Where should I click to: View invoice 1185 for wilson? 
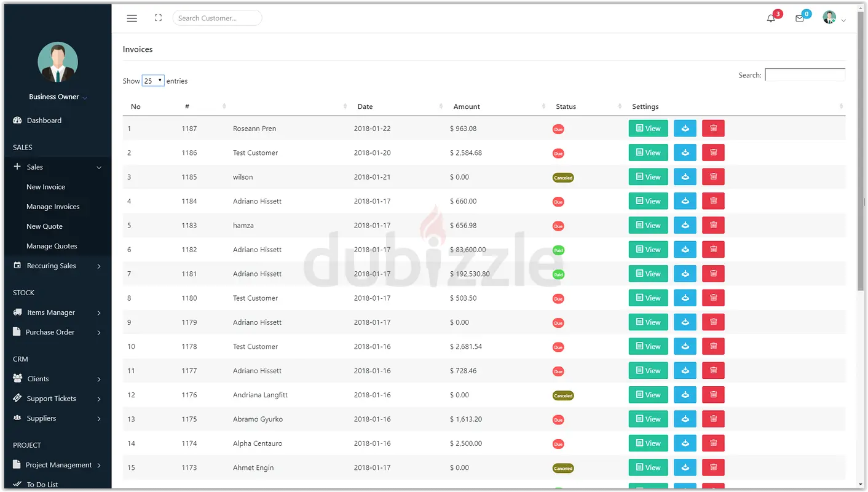(x=648, y=177)
